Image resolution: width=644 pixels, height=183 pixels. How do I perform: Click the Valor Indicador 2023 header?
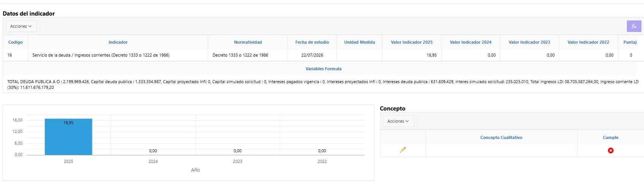[x=530, y=42]
